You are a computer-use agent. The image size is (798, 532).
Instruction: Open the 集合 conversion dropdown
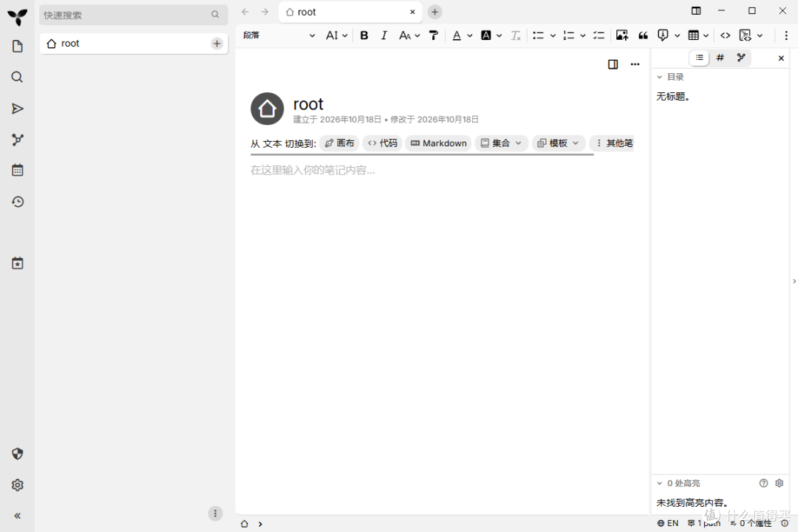click(501, 143)
